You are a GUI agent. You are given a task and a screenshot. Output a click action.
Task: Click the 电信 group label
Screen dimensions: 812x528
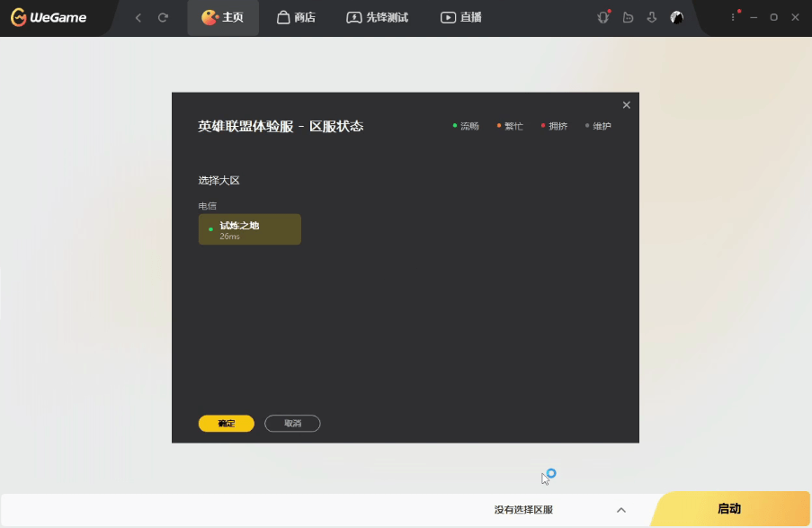pos(208,206)
